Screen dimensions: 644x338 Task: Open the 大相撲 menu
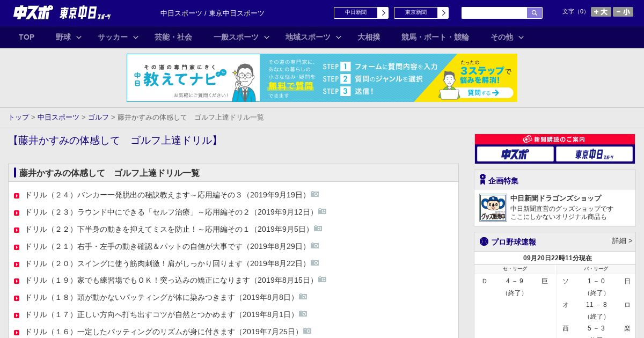pos(369,37)
